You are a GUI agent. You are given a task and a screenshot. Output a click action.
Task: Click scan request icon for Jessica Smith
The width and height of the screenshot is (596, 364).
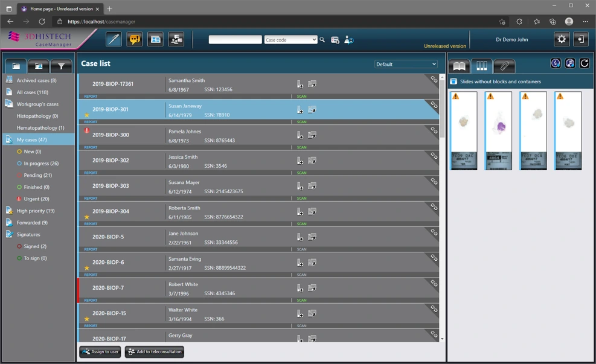[312, 161]
